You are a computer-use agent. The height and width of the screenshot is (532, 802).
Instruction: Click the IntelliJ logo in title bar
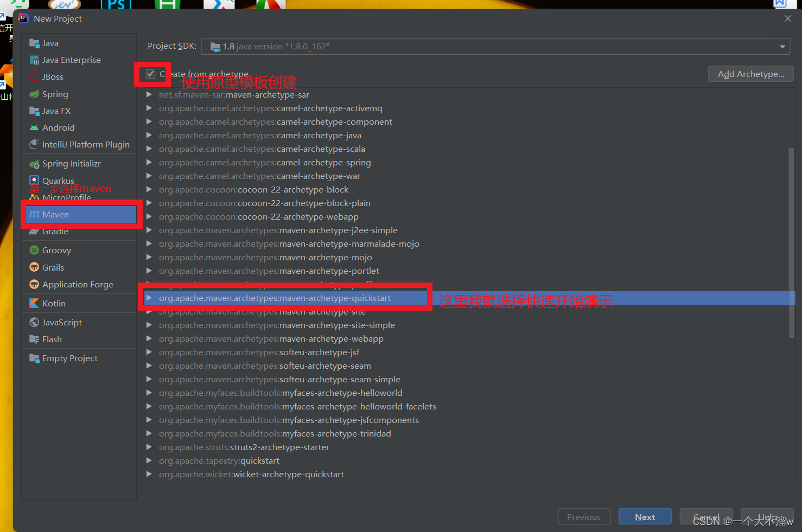pyautogui.click(x=23, y=18)
